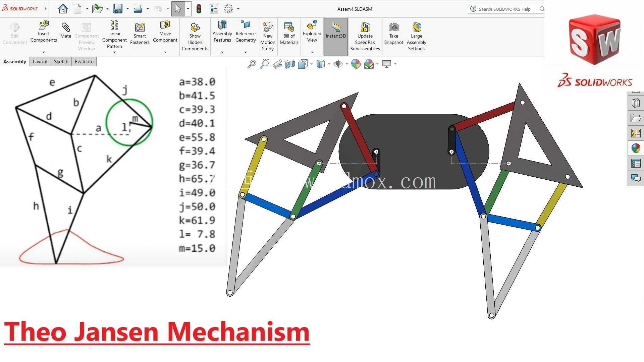644x362 pixels.
Task: Click View Settings monitor icon
Action: coord(387,64)
